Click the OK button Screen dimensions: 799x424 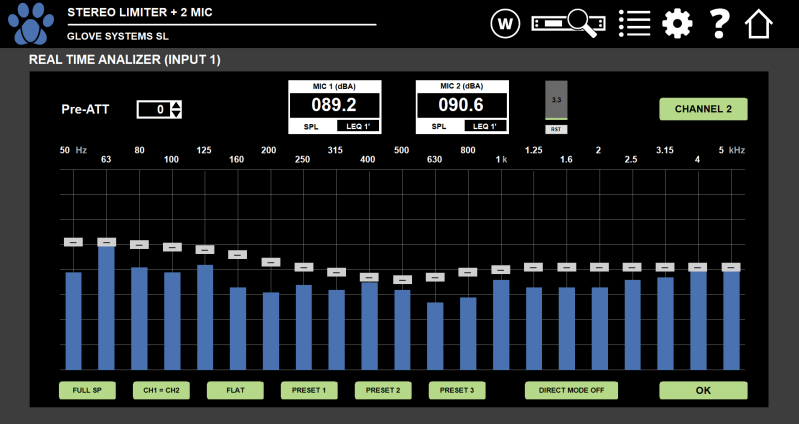(703, 390)
